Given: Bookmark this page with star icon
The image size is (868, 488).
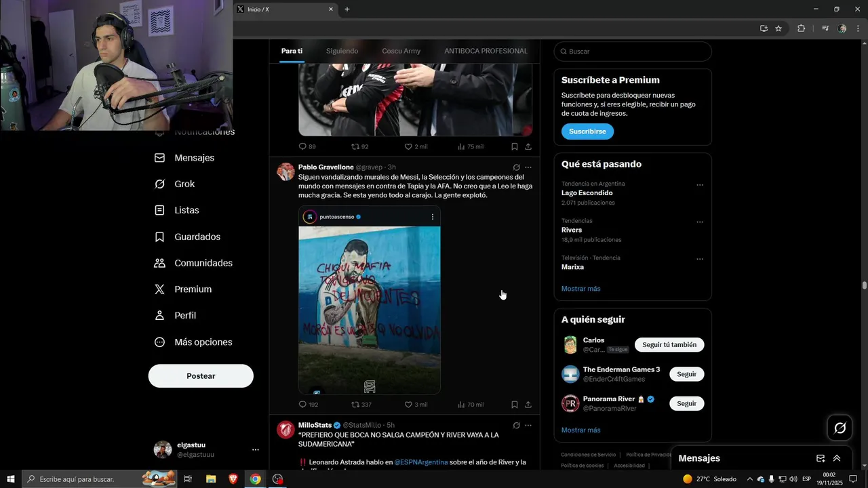Looking at the screenshot, I should pos(778,28).
